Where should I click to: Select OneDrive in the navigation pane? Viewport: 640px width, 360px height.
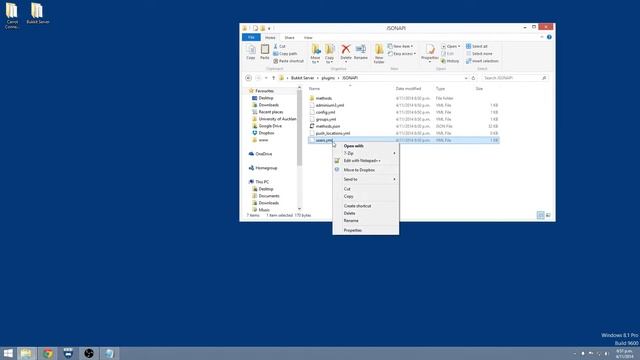point(263,154)
